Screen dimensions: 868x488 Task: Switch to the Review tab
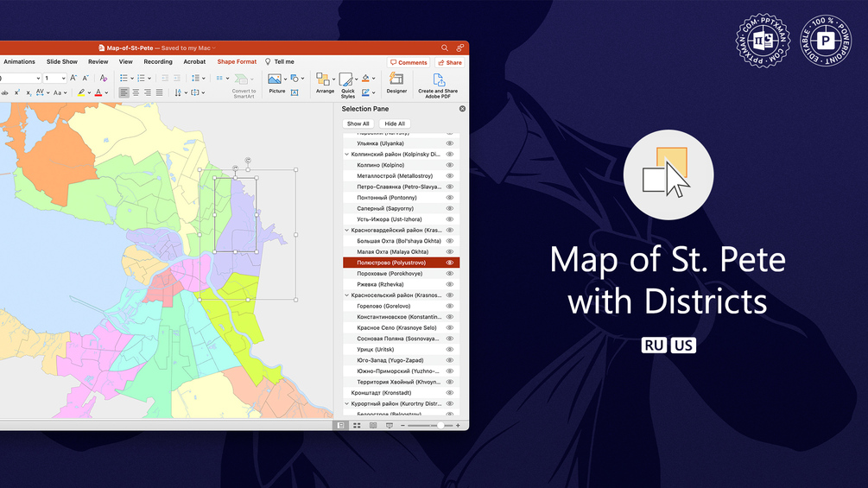tap(98, 62)
